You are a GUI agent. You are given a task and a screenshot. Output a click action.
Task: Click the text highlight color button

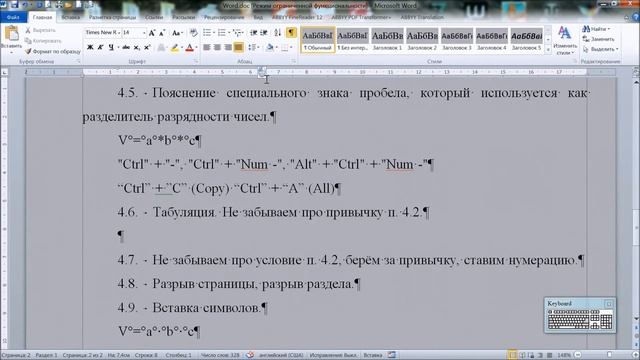tap(174, 48)
